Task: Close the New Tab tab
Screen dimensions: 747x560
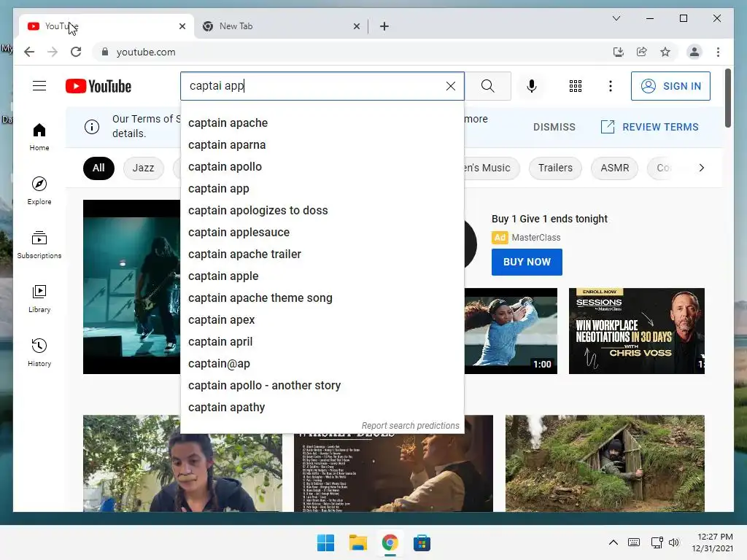Action: (356, 26)
